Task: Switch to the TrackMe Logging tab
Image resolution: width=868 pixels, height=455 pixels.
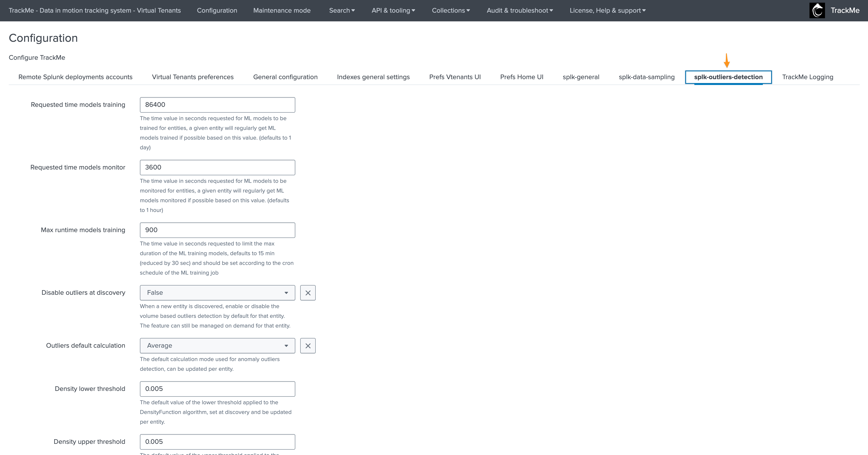Action: (807, 77)
